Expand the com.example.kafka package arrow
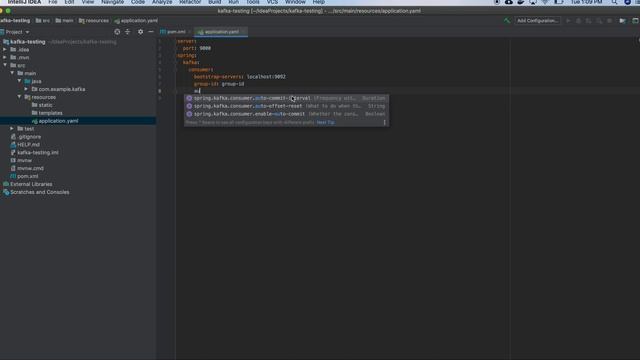The image size is (640, 360). coord(26,89)
